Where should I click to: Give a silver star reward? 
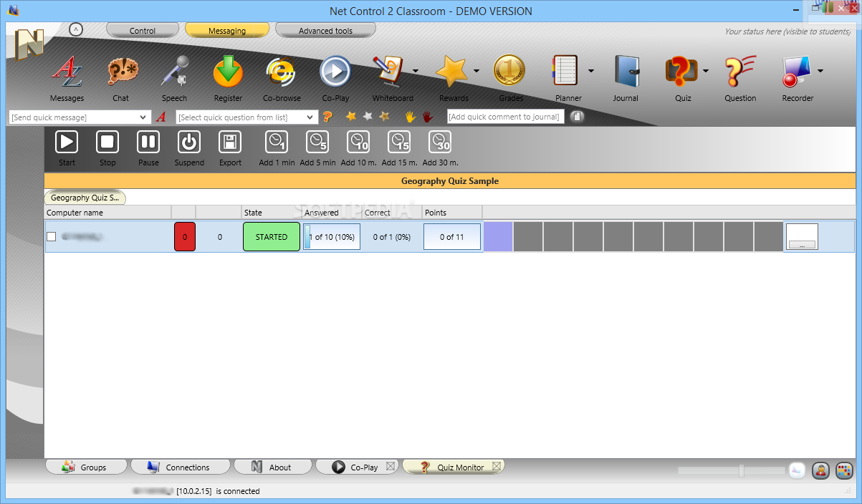click(368, 116)
